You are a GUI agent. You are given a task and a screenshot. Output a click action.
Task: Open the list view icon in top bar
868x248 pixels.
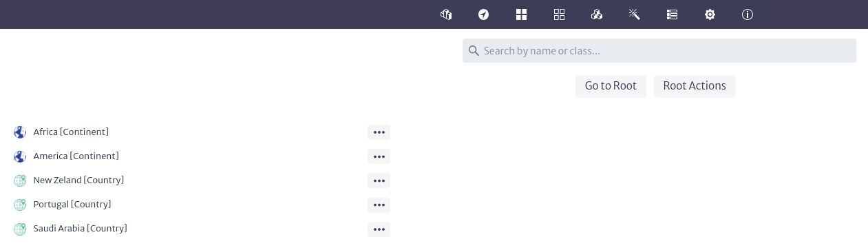(x=673, y=14)
